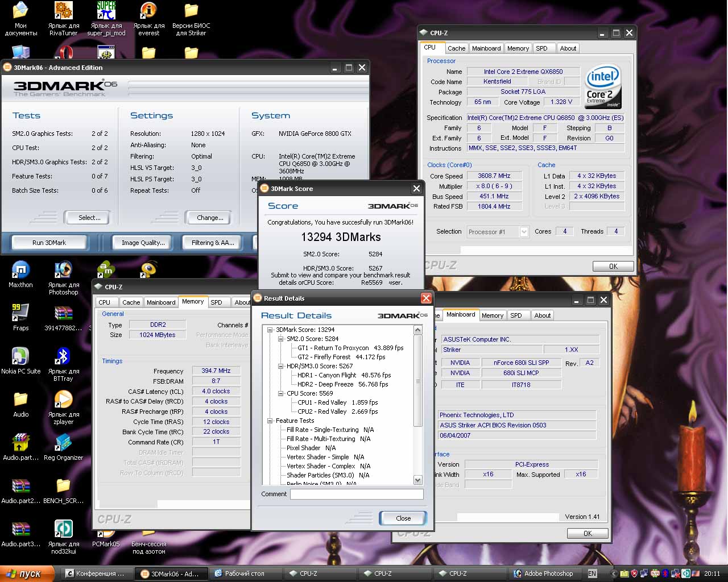Click the system clock showing 20:11

click(x=712, y=573)
